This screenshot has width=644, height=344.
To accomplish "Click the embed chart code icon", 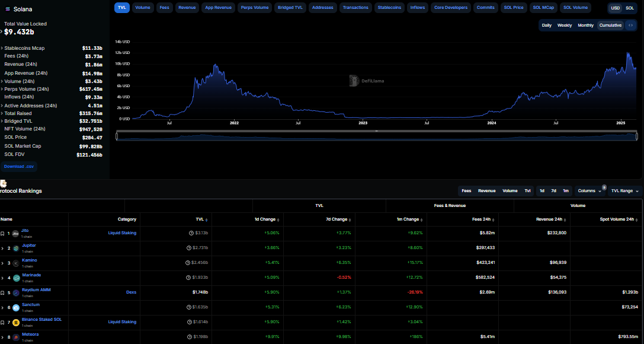I will (630, 26).
